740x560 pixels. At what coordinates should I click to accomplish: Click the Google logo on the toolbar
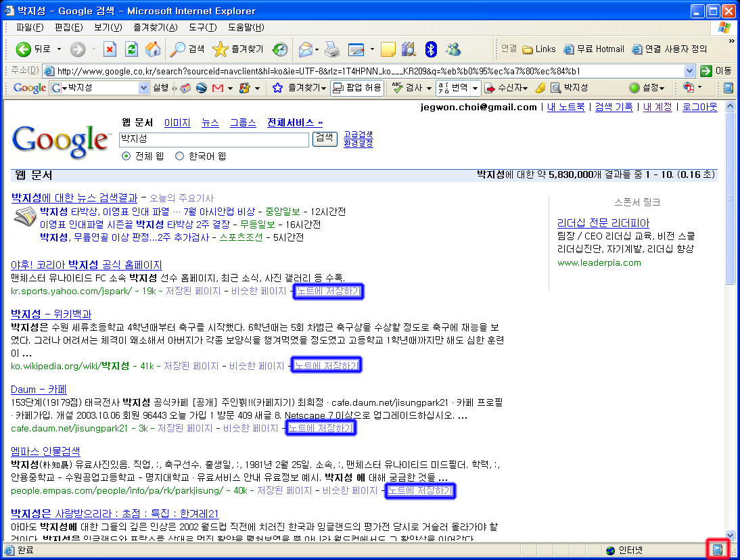pos(29,88)
